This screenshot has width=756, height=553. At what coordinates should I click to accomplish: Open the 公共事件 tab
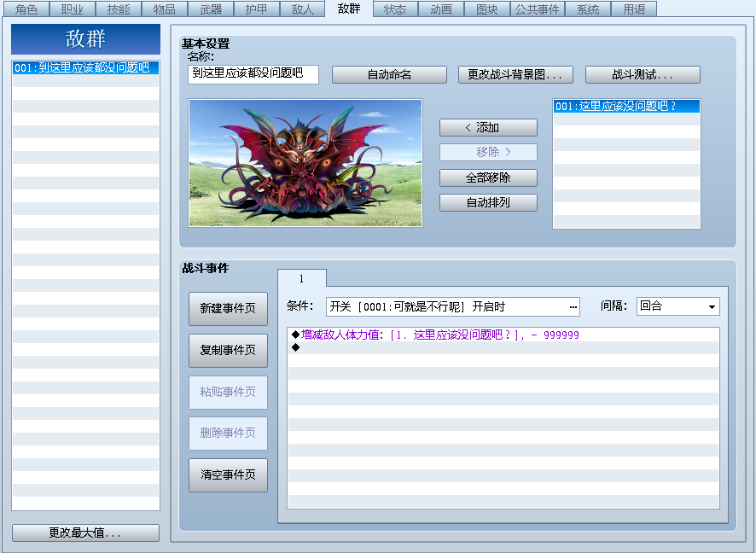pos(537,9)
